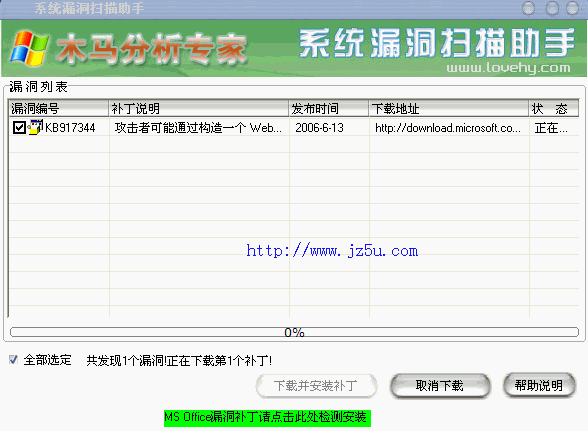588x431 pixels.
Task: Sort by the 发布时间 column header
Action: coord(328,108)
